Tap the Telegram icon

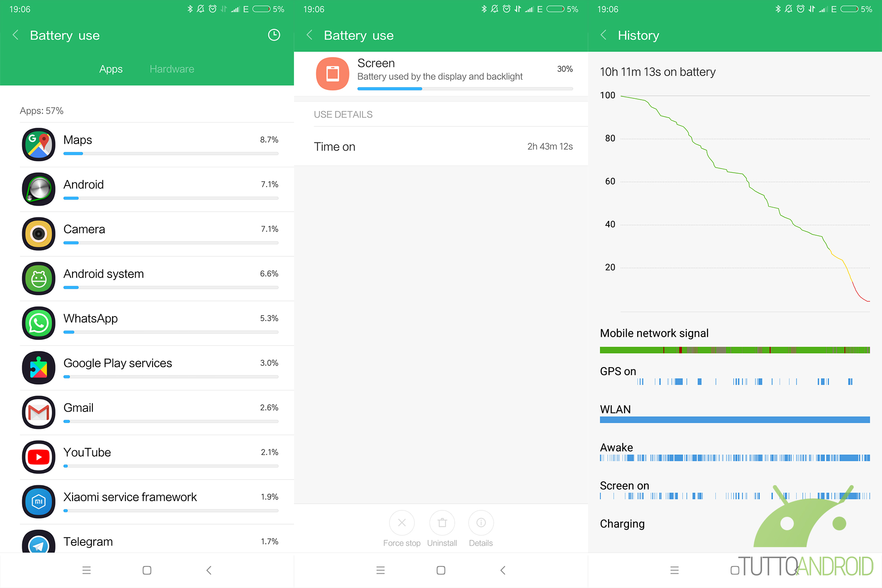point(39,541)
